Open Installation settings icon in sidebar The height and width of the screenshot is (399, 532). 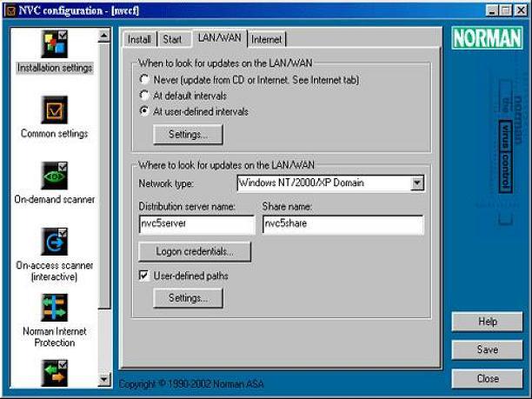(54, 43)
